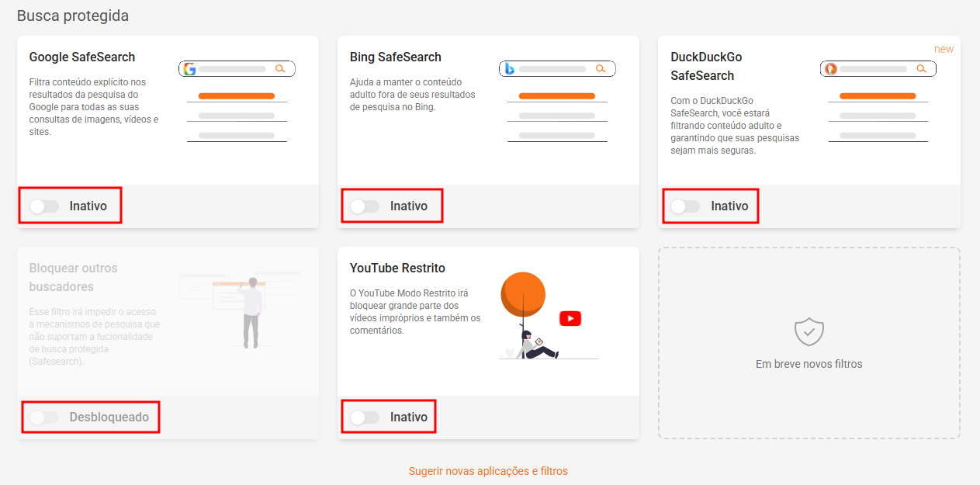Click the 'Em breve novos filtros' text
The height and width of the screenshot is (485, 980).
[809, 364]
